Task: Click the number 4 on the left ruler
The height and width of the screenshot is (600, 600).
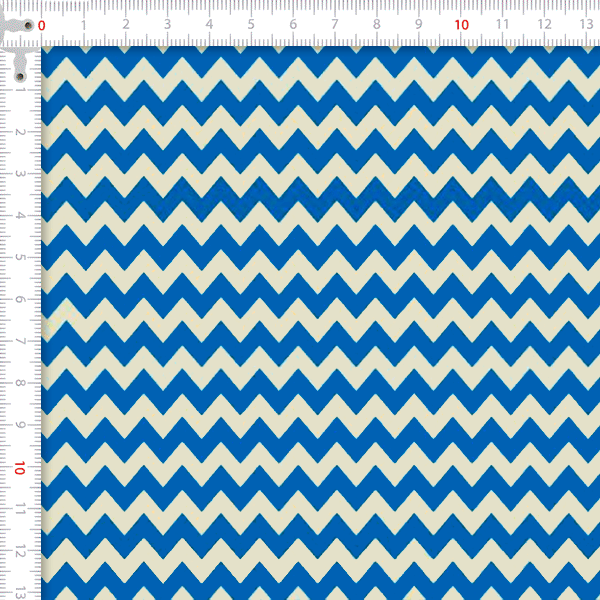Action: tap(20, 216)
